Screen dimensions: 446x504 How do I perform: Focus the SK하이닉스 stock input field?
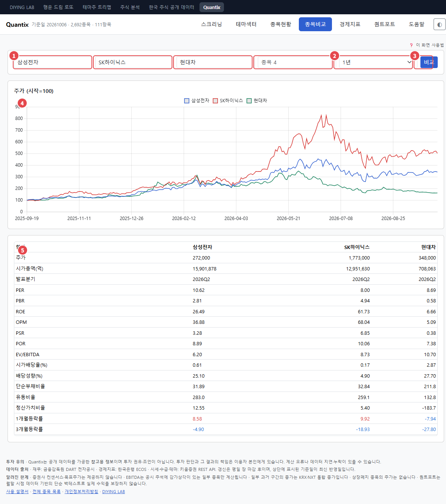133,62
